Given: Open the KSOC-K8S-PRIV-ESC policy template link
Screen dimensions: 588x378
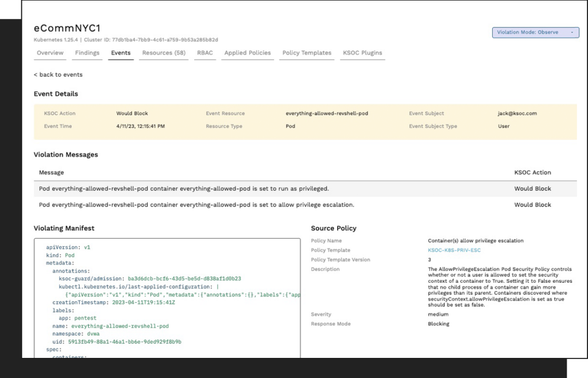Looking at the screenshot, I should [x=454, y=250].
